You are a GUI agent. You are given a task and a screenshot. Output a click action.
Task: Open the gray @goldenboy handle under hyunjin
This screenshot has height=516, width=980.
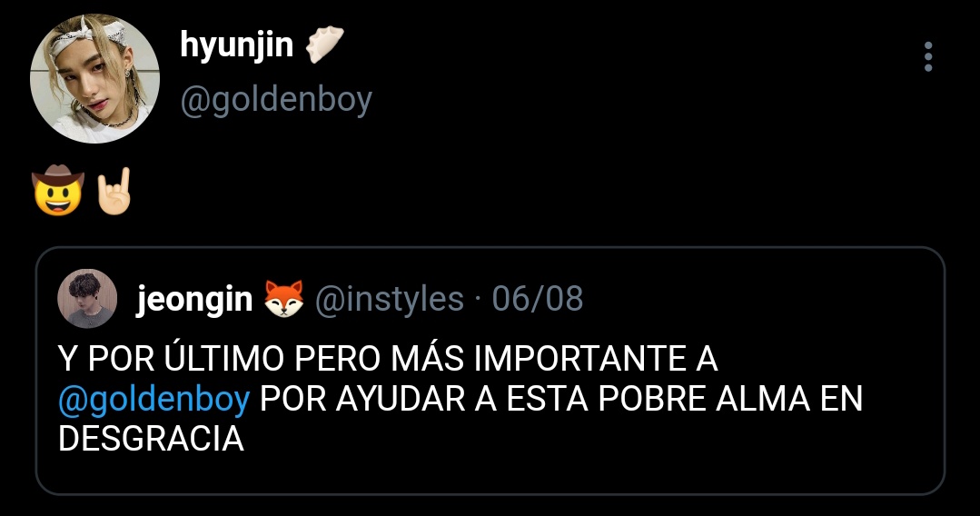point(276,100)
